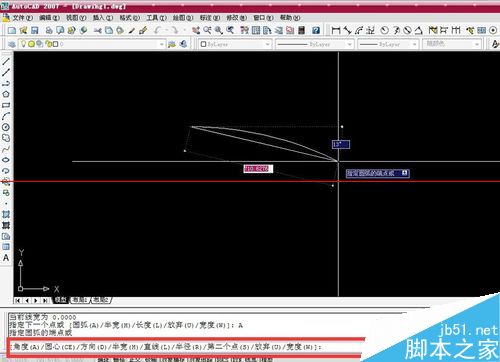Open the 绘图 (Draw) menu
500x362 pixels.
click(x=183, y=18)
